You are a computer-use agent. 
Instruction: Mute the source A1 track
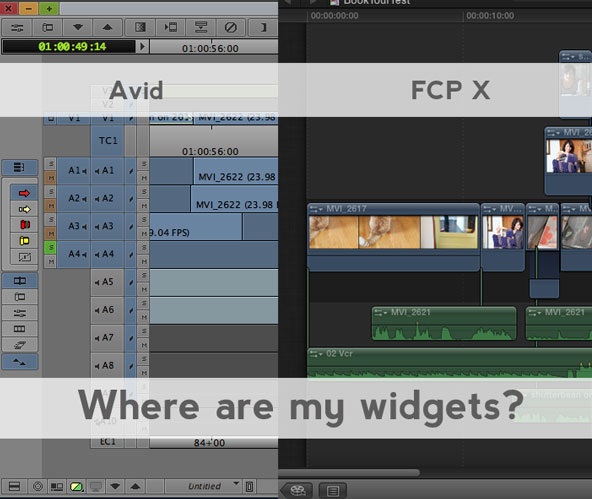[50, 177]
